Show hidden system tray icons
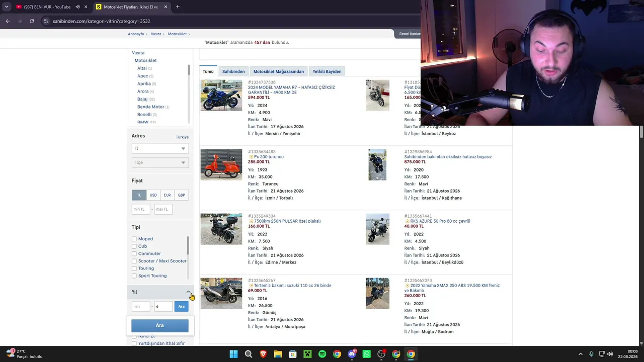Viewport: 644px width, 362px height. pos(580,354)
